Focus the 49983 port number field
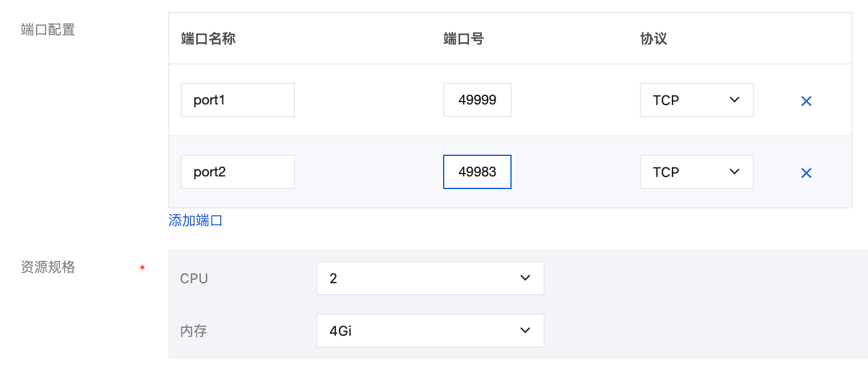The height and width of the screenshot is (366, 868). [477, 172]
